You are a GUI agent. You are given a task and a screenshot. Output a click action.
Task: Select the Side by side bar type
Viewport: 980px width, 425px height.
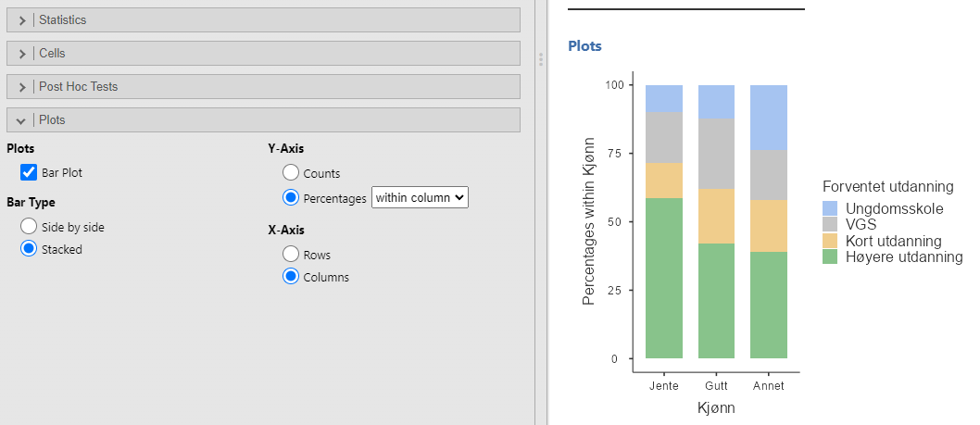coord(29,226)
